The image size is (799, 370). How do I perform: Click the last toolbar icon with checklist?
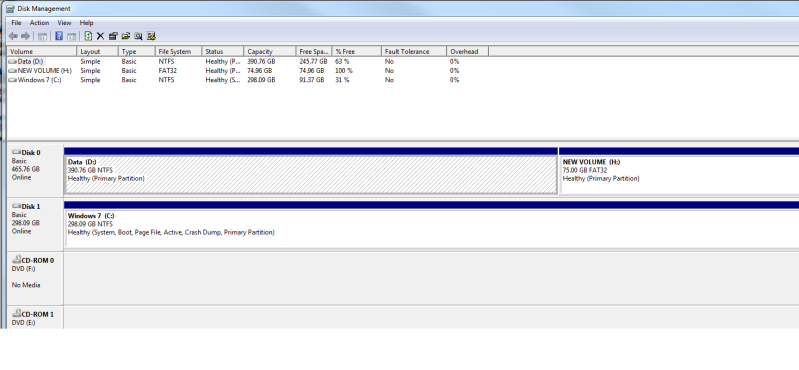click(151, 36)
